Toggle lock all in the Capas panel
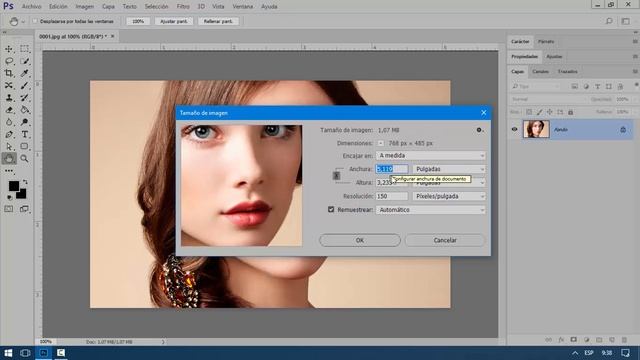Image resolution: width=640 pixels, height=360 pixels. tap(571, 112)
